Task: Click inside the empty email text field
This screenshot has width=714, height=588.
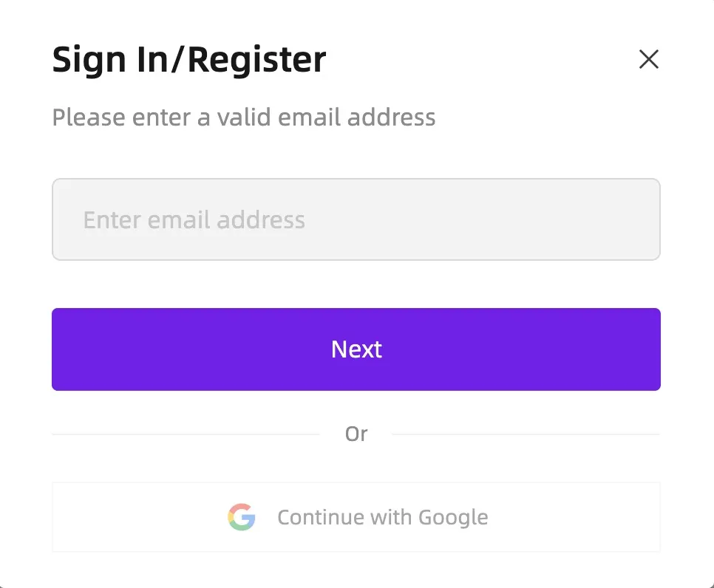Action: click(356, 219)
